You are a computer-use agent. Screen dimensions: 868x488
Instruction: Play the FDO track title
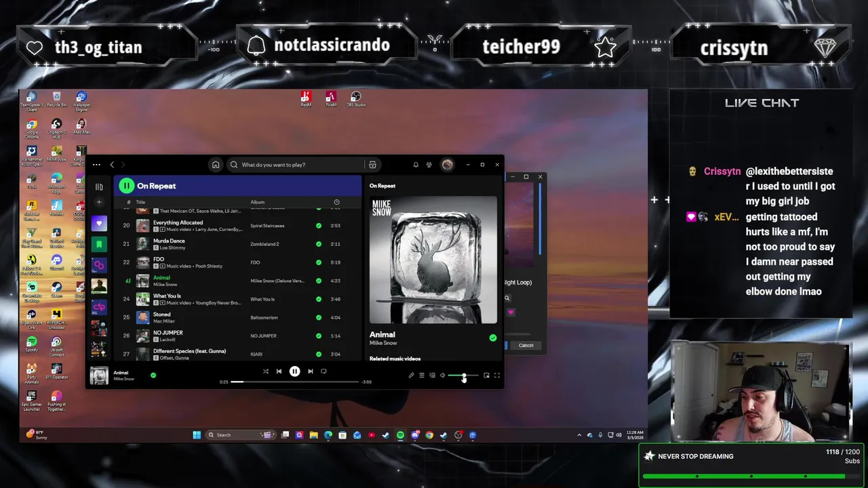159,259
